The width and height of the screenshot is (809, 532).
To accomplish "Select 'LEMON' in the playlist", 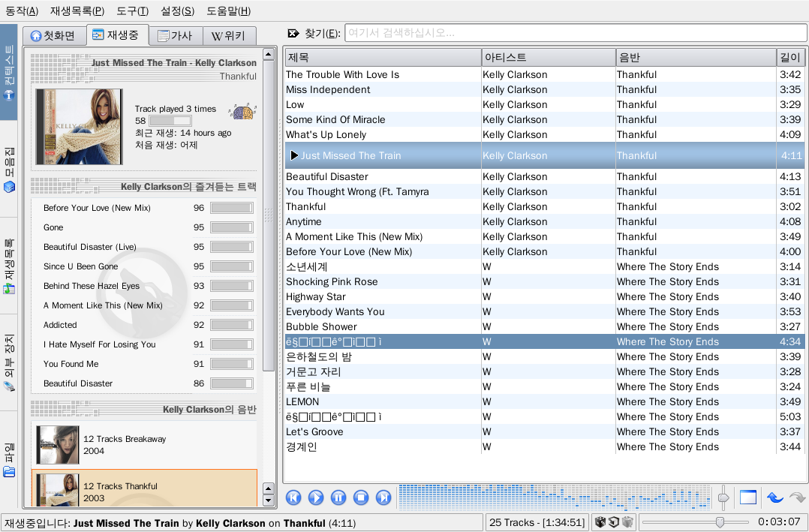I will [x=545, y=401].
